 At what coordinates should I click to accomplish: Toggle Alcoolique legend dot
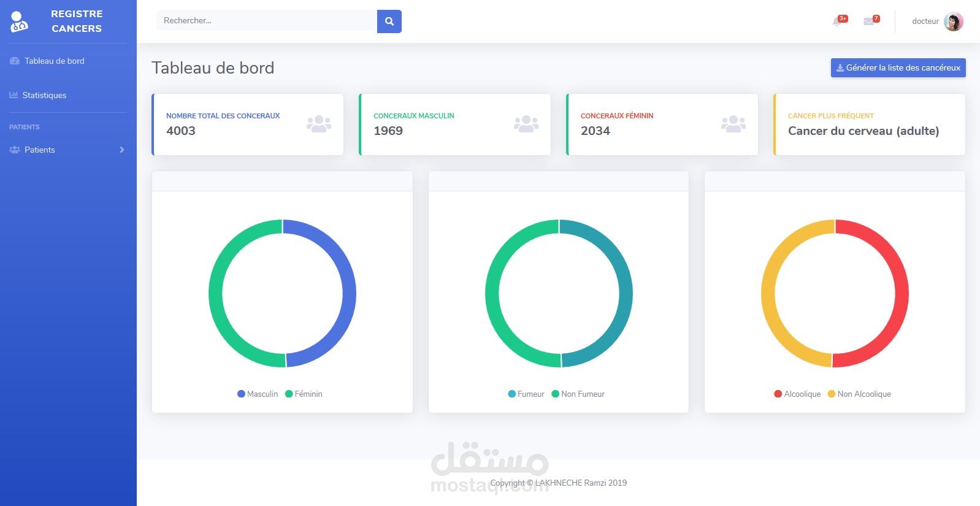778,394
